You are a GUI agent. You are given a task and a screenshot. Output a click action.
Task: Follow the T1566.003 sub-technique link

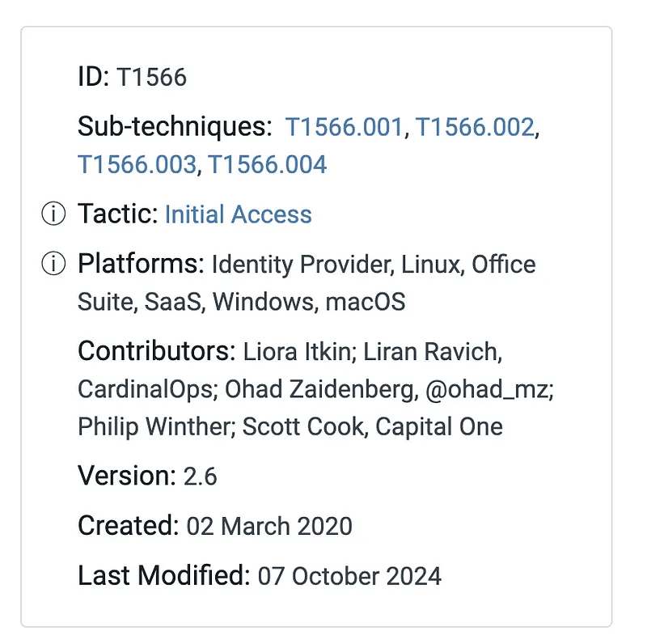click(137, 165)
